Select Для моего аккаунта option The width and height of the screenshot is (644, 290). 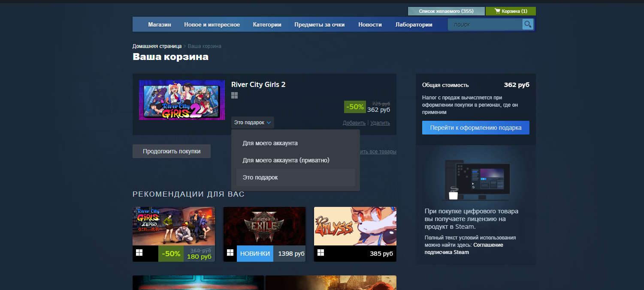[296, 143]
